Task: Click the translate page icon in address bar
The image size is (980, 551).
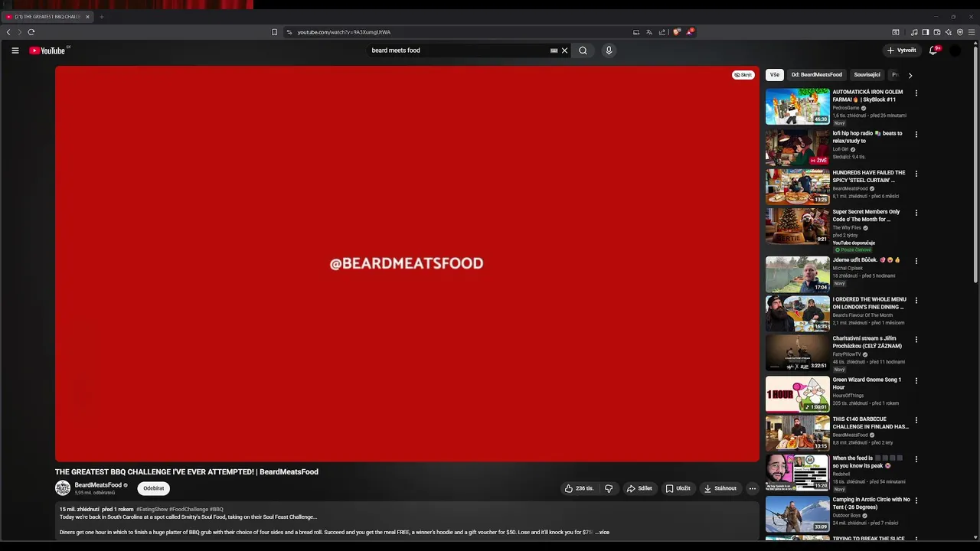Action: [648, 32]
